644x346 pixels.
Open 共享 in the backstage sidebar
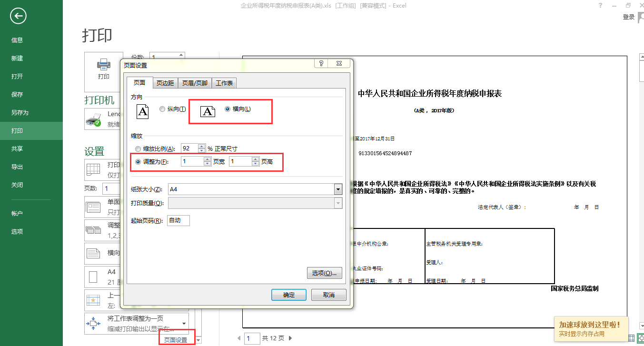31,149
